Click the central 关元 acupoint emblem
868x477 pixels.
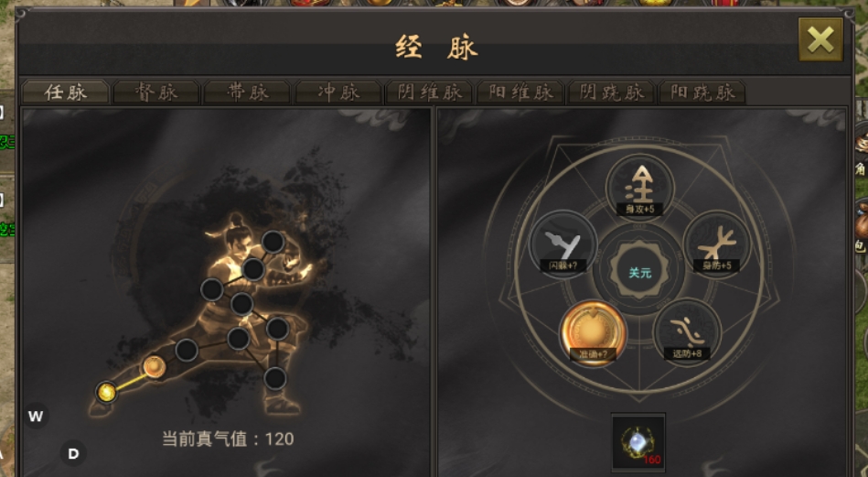tap(639, 272)
